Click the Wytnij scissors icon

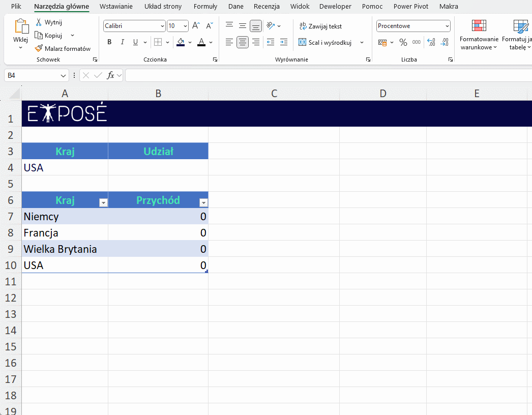pyautogui.click(x=39, y=22)
